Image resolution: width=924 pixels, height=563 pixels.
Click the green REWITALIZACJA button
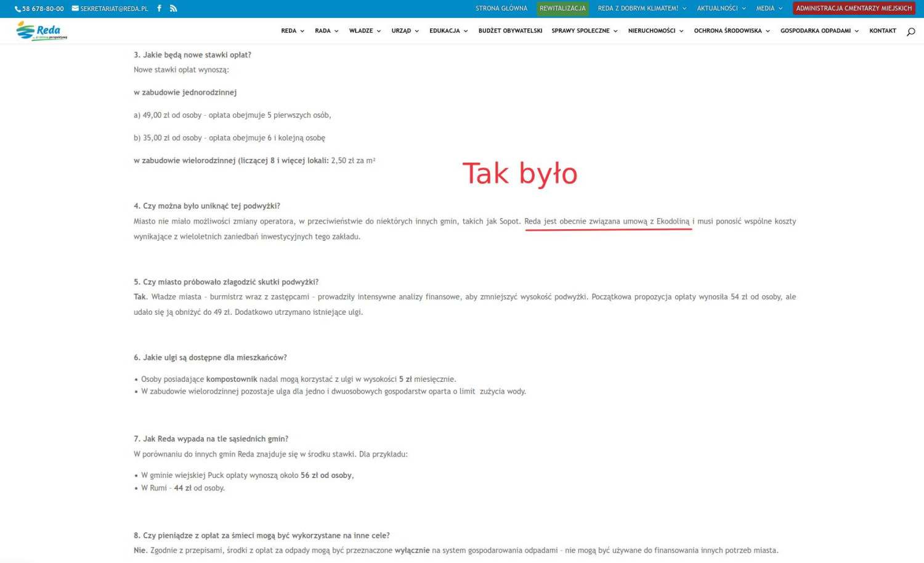click(x=562, y=9)
